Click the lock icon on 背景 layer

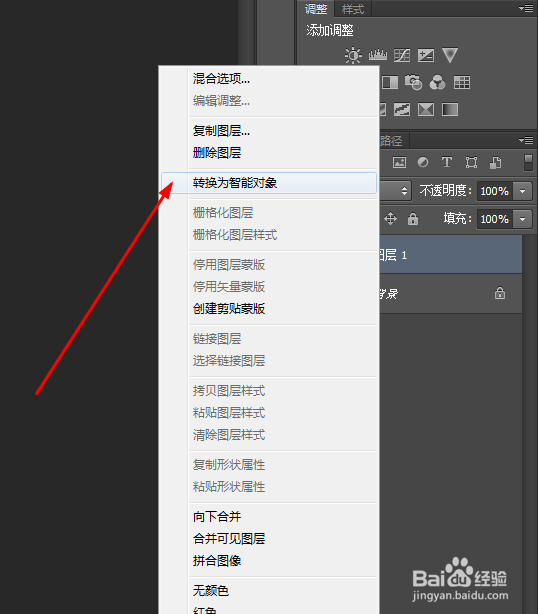pyautogui.click(x=500, y=293)
